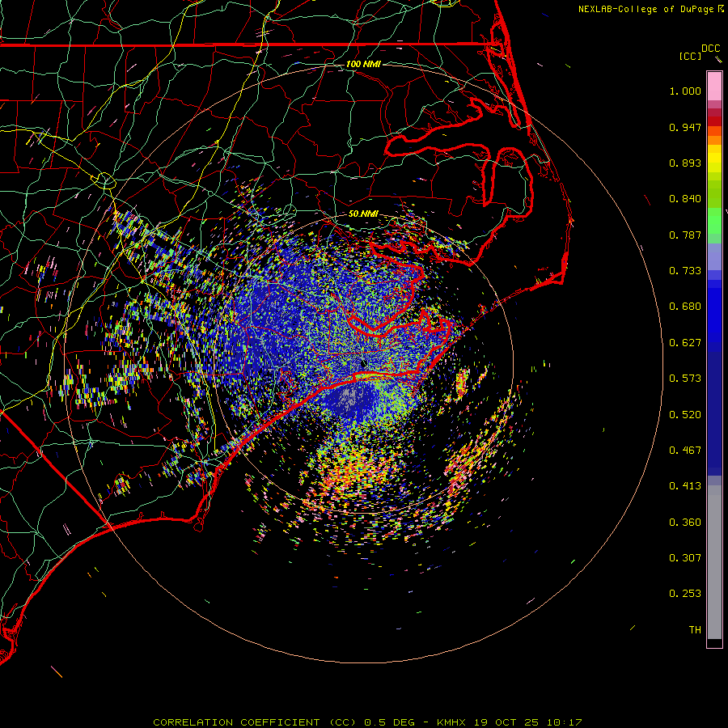This screenshot has height=728, width=728.
Task: Click the 0.307 scale value
Action: tap(685, 558)
